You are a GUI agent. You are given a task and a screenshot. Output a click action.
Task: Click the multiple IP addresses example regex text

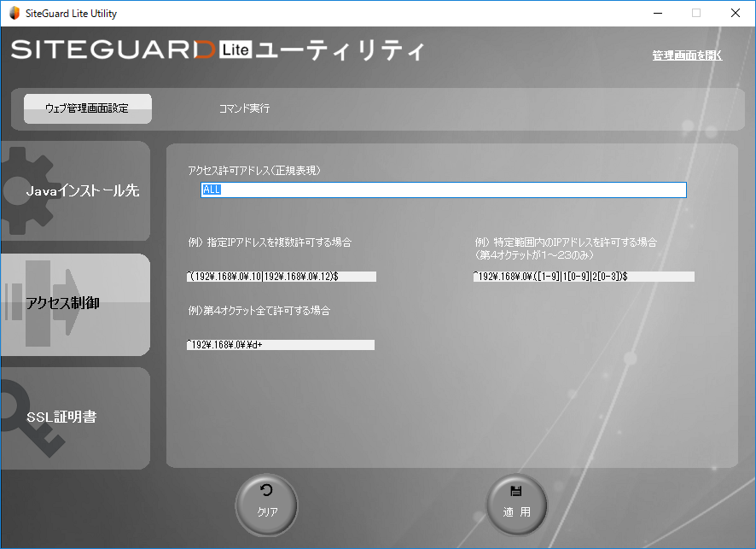[x=281, y=277]
